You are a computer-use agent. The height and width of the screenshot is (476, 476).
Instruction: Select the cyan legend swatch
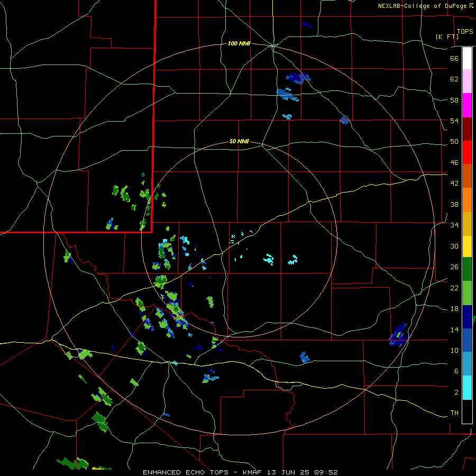[x=467, y=388]
